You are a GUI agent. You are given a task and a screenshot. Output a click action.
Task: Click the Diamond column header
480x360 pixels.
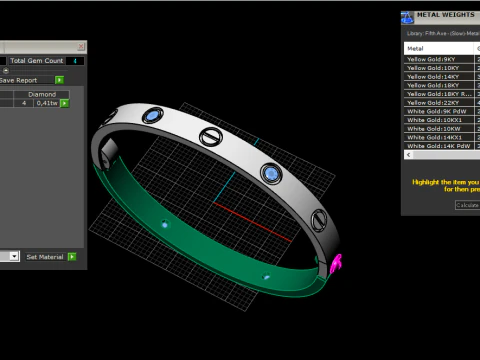point(42,94)
